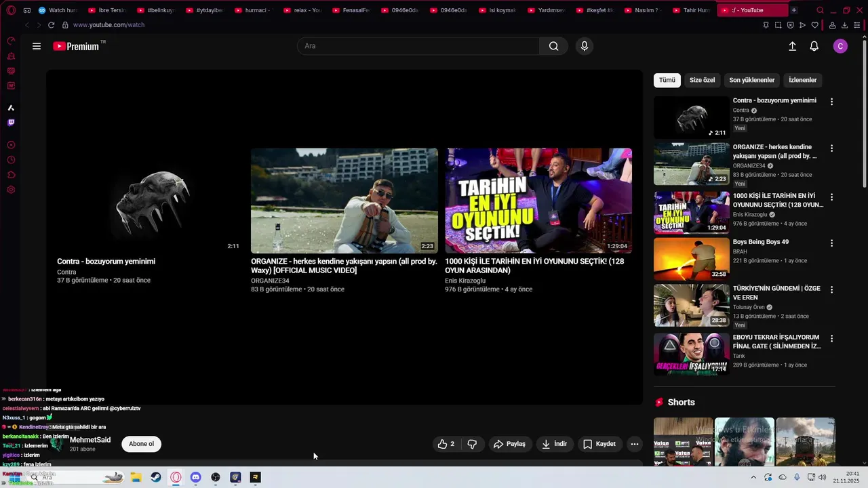Dislike the video with thumbs-down

click(472, 444)
